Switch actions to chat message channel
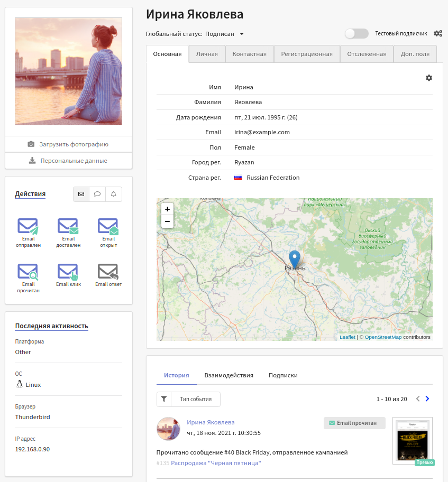The width and height of the screenshot is (448, 482). [x=97, y=194]
